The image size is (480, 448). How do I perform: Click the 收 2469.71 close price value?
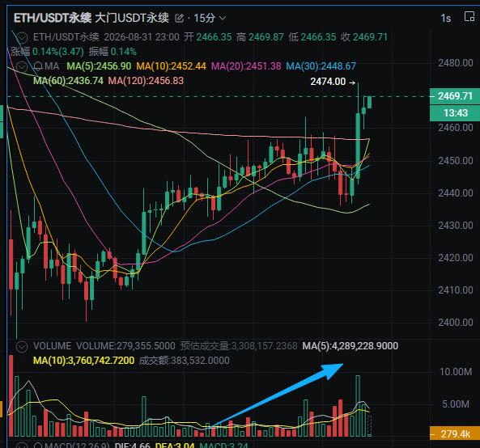point(364,37)
